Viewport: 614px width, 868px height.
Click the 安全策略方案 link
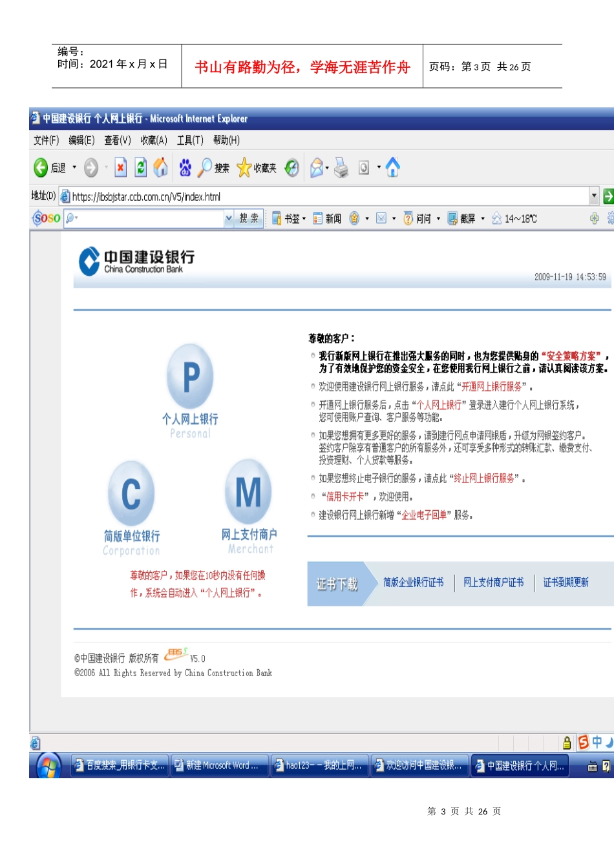(x=571, y=356)
